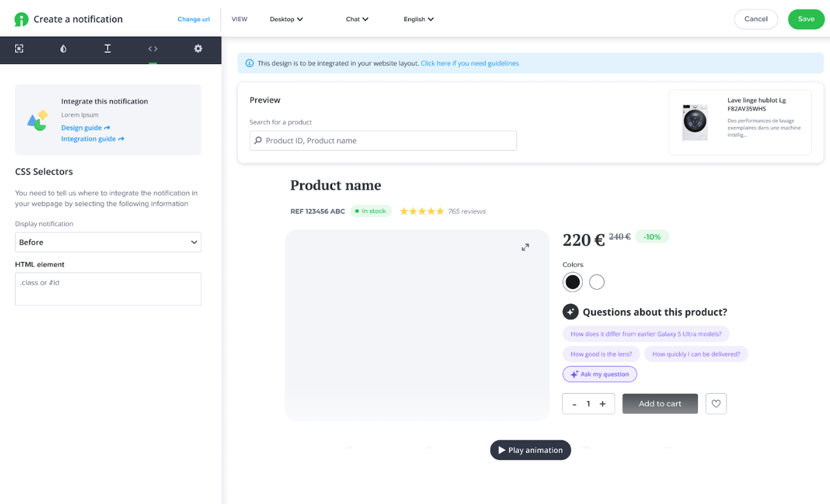Click 'How quickly I can be delivered?' chip
This screenshot has width=830, height=504.
(x=696, y=354)
